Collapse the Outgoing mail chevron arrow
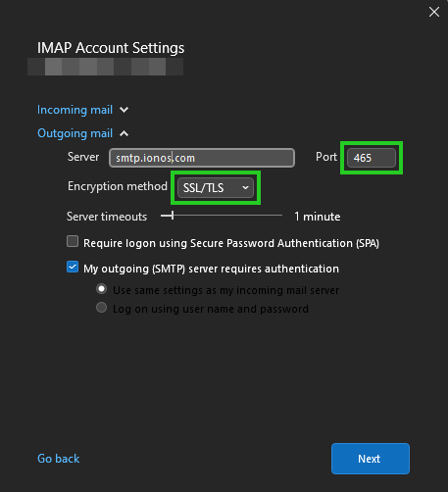The height and width of the screenshot is (492, 448). coord(124,133)
